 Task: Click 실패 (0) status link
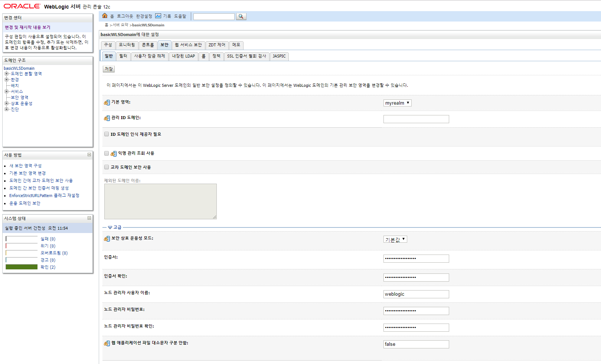coord(48,239)
